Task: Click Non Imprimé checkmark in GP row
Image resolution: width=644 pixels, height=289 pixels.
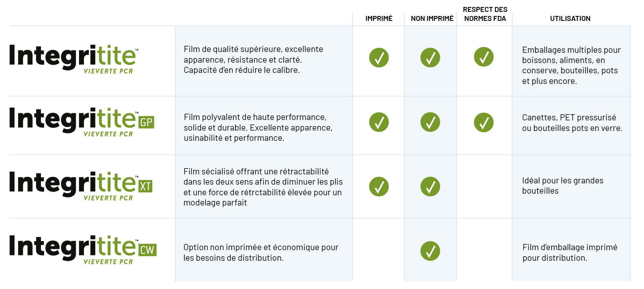Action: click(x=430, y=122)
